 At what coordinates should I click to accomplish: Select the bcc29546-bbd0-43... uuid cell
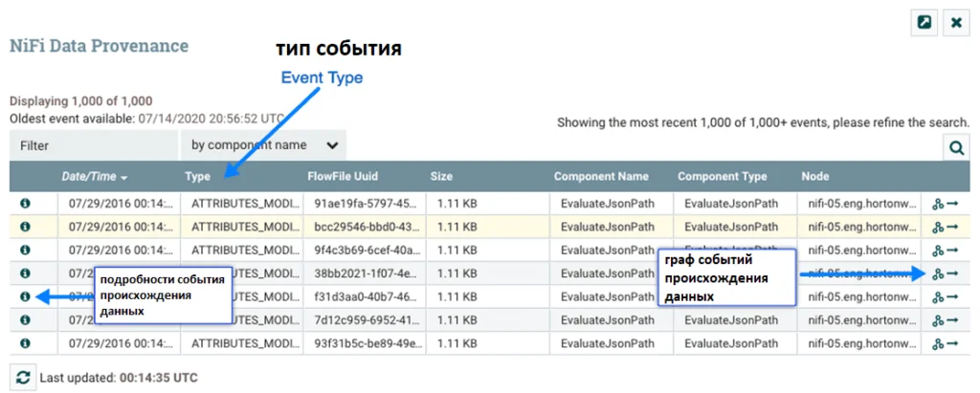(x=365, y=227)
